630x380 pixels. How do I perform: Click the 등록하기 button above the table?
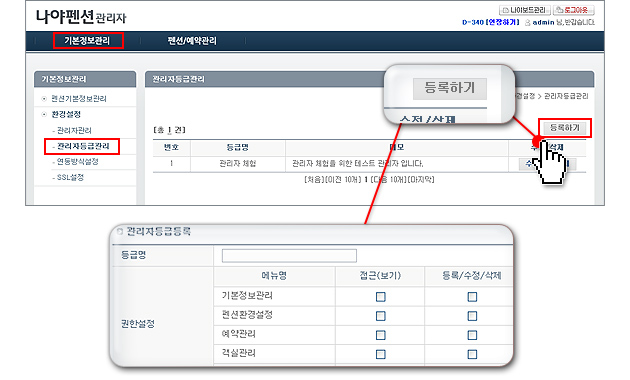[565, 128]
